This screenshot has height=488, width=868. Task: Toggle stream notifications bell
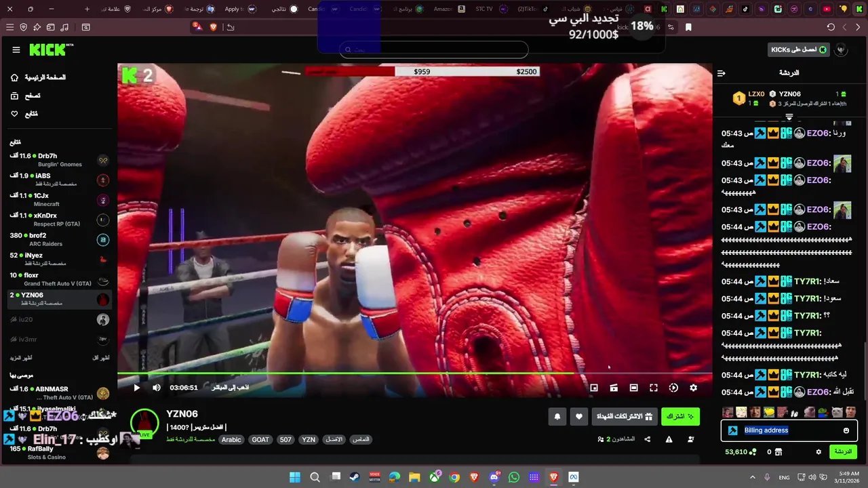pyautogui.click(x=557, y=416)
